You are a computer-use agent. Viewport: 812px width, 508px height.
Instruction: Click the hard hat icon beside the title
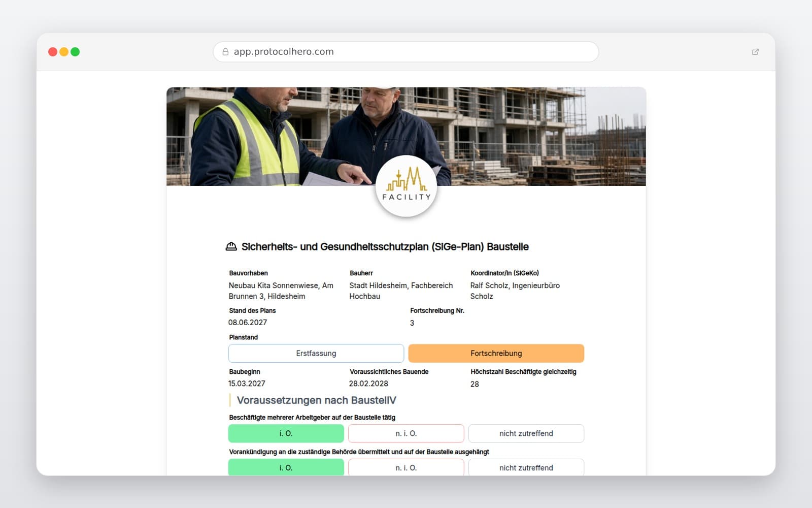pos(231,246)
